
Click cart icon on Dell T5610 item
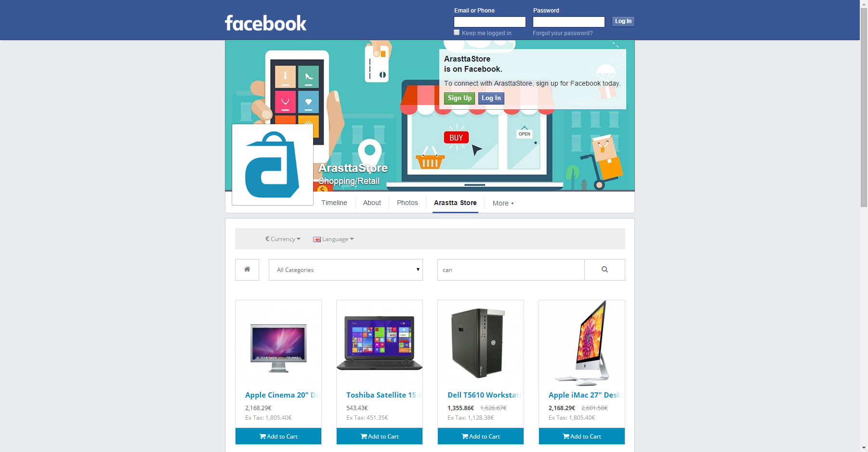465,437
